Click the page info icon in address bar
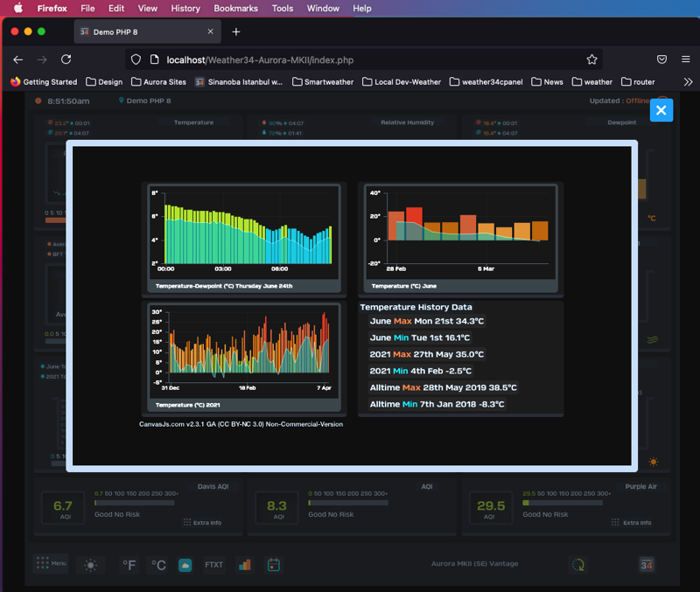The height and width of the screenshot is (592, 700). tap(154, 59)
